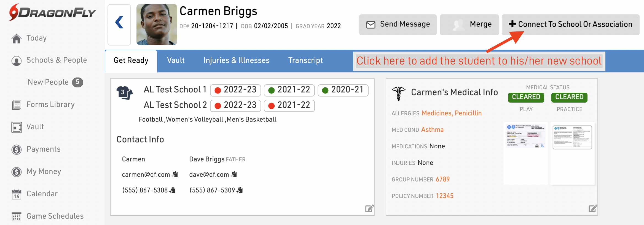This screenshot has width=644, height=225.
Task: Switch to the Injuries & Illnesses tab
Action: pos(236,60)
